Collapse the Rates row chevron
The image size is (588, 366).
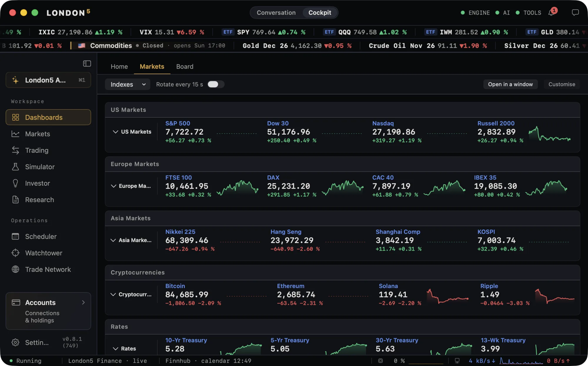click(x=116, y=349)
